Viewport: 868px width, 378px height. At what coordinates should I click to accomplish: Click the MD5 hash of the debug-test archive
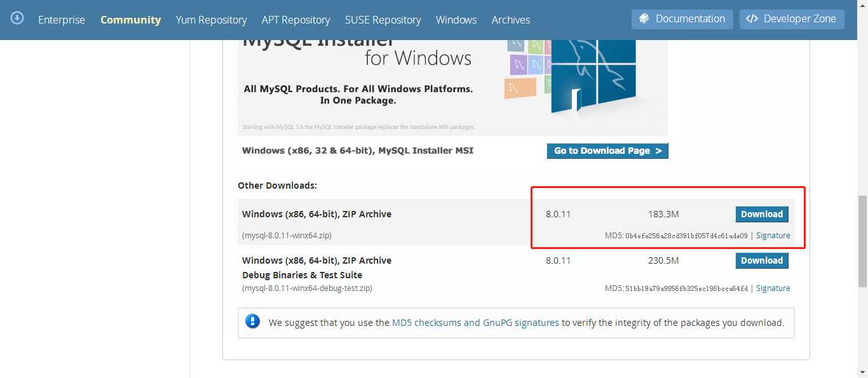pyautogui.click(x=686, y=288)
